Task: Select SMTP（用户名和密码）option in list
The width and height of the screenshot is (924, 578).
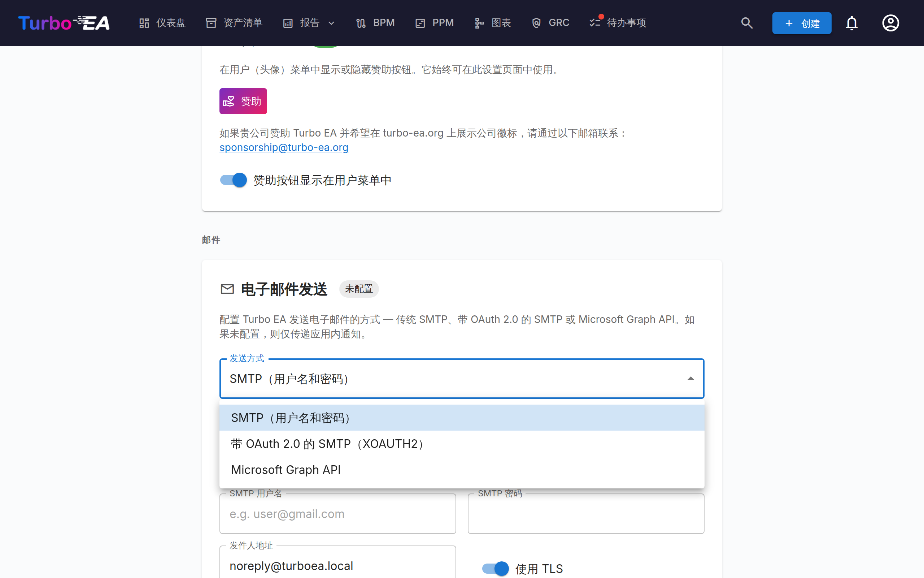Action: tap(462, 418)
